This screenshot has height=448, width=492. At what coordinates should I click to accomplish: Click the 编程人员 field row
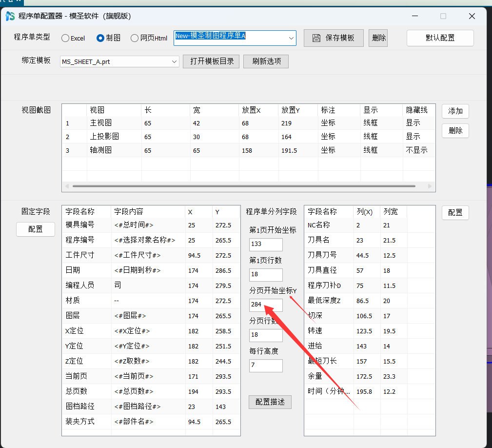151,285
